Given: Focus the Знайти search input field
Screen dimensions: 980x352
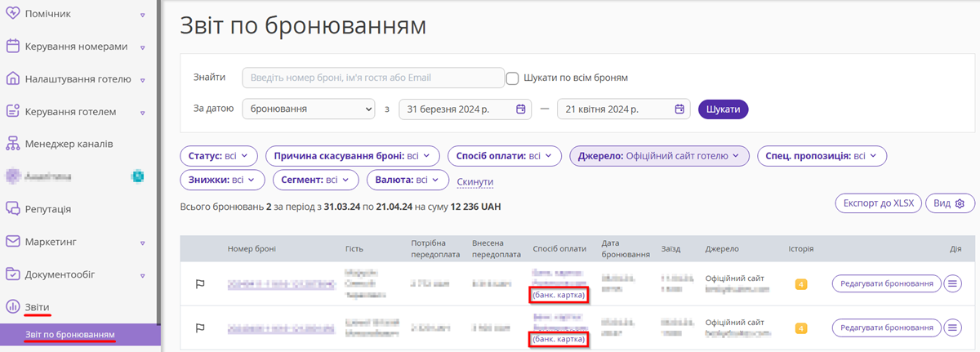Looking at the screenshot, I should 373,78.
